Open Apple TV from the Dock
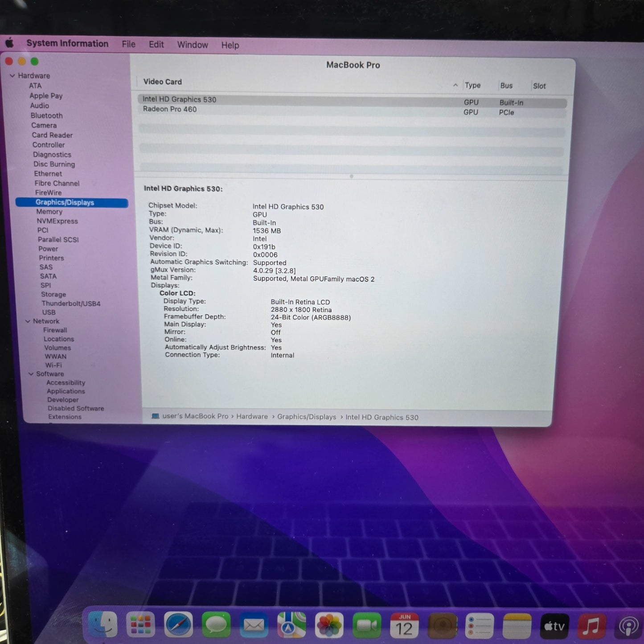The image size is (644, 644). [555, 626]
